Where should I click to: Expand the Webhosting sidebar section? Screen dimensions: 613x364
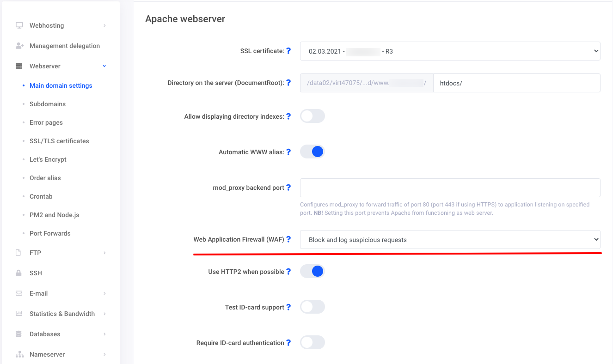click(47, 25)
